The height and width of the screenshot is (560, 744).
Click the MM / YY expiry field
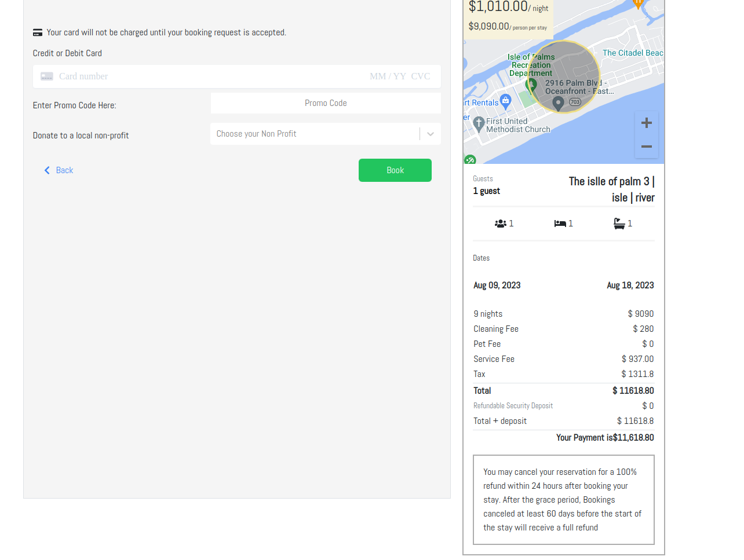pyautogui.click(x=388, y=76)
